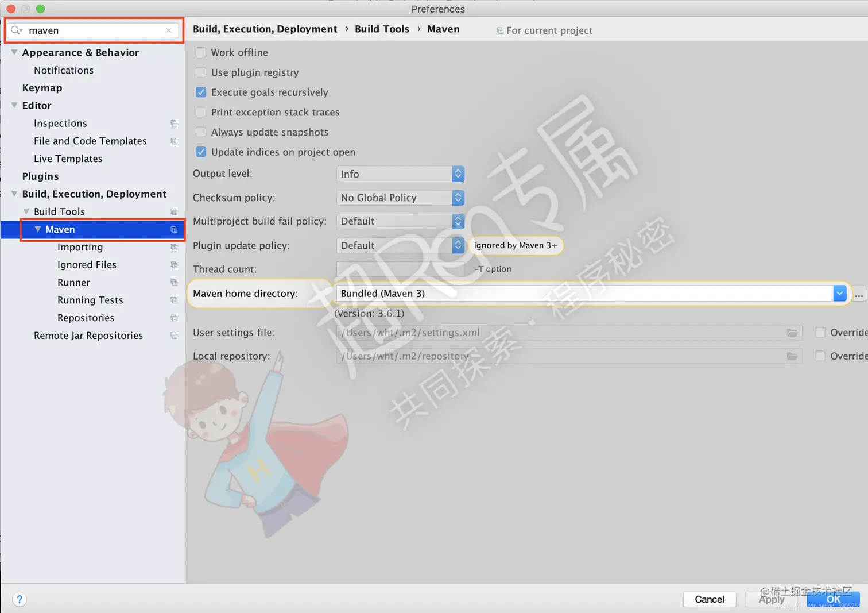Collapse the Editor tree node
This screenshot has height=613, width=868.
[x=14, y=106]
